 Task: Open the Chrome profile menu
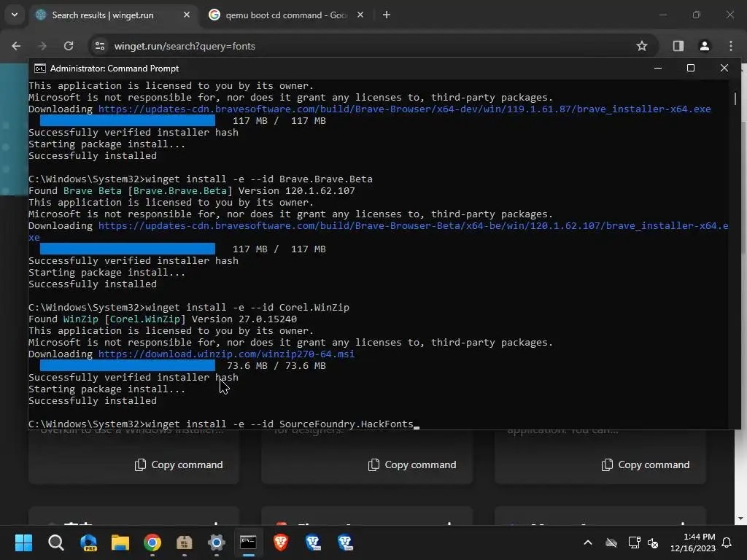tap(704, 46)
